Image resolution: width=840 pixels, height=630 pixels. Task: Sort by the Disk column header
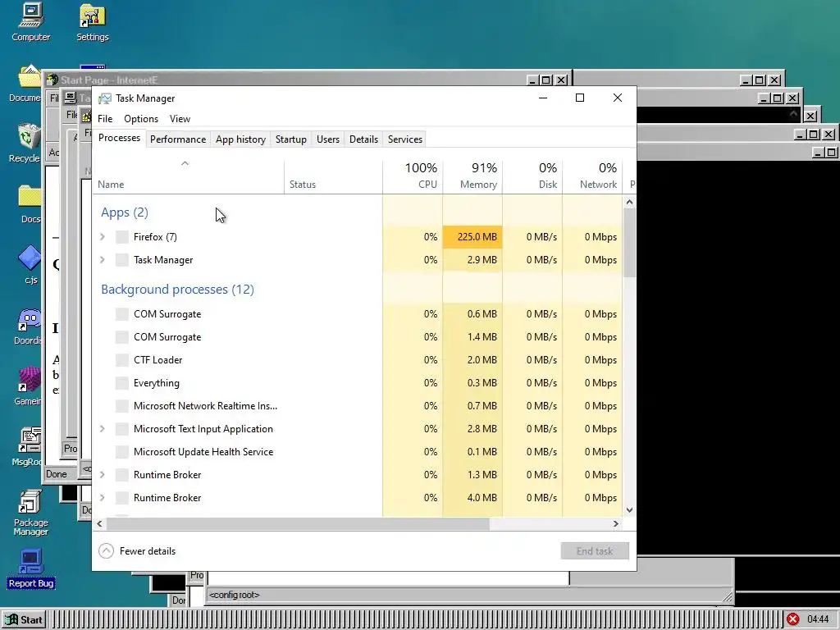click(x=532, y=176)
